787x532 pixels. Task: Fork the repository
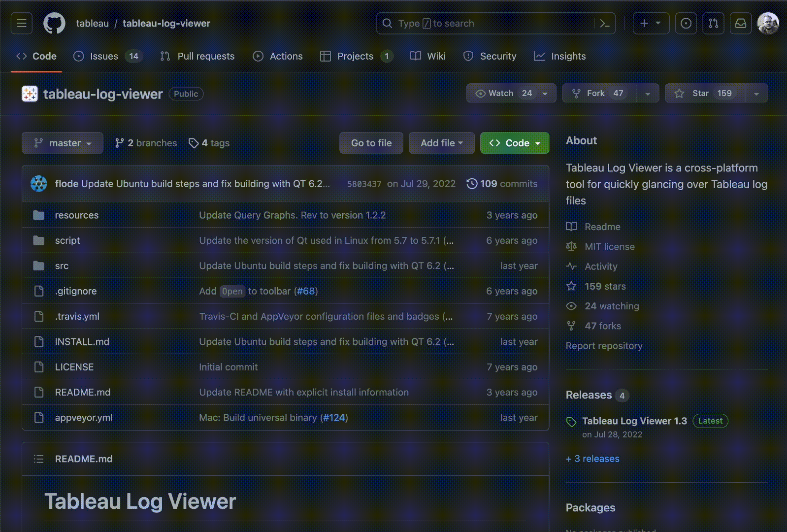pos(599,93)
